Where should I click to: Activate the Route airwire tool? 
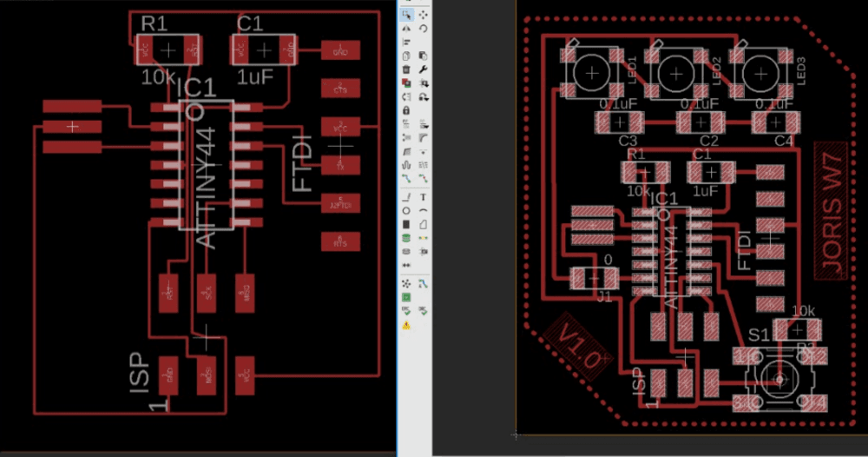coord(406,178)
